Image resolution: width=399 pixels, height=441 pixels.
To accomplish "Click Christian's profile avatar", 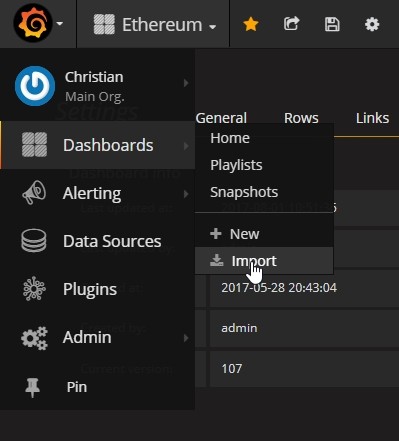I will tap(35, 86).
